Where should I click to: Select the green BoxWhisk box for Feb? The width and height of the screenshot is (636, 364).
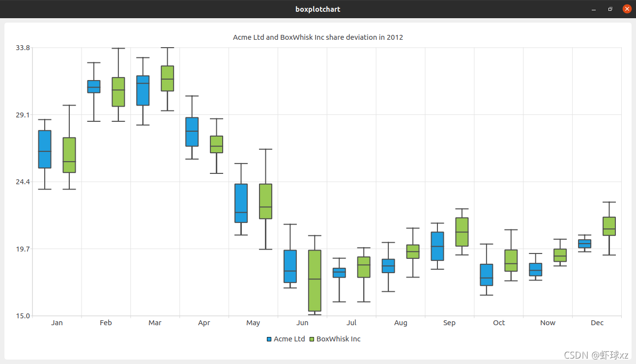[x=118, y=92]
